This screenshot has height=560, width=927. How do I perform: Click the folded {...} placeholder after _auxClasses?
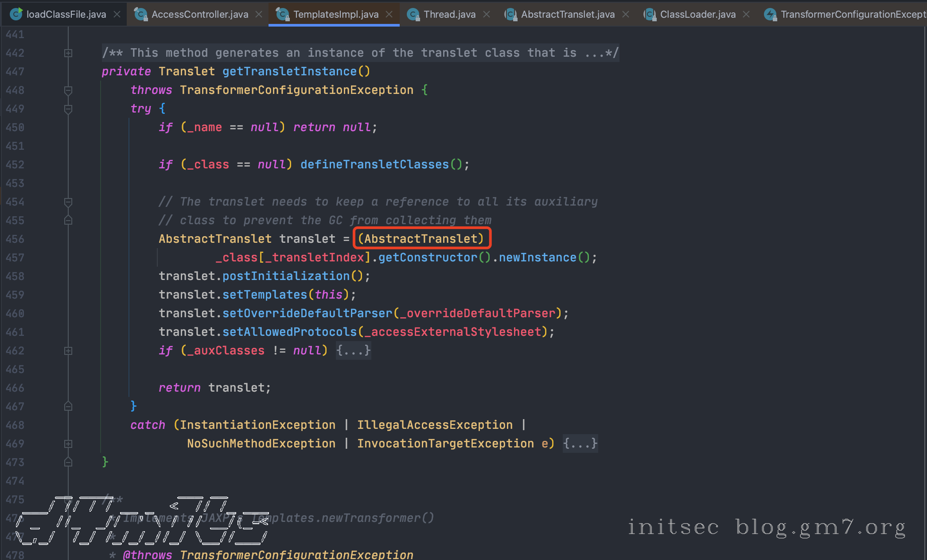353,350
